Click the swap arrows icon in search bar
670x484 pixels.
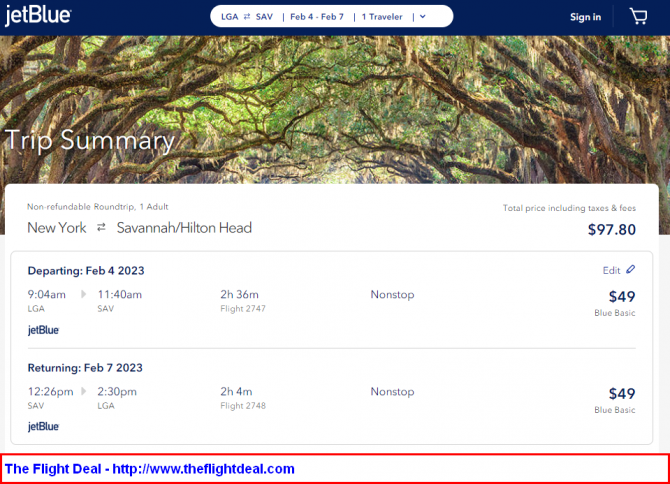pos(247,17)
